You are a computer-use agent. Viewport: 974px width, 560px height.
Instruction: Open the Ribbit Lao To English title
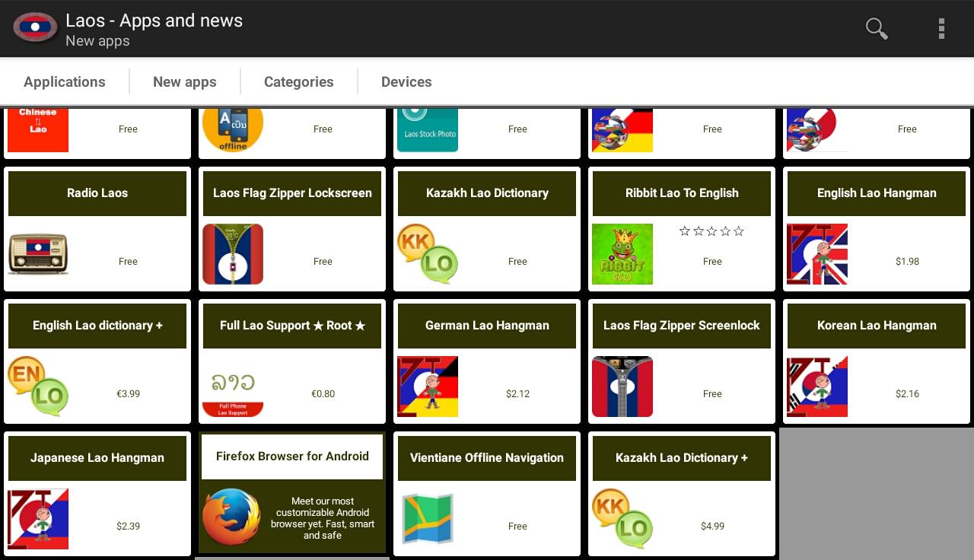pyautogui.click(x=682, y=193)
